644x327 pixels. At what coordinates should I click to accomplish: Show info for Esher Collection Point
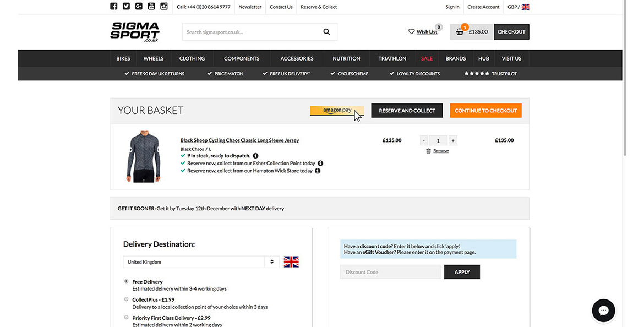(x=320, y=163)
